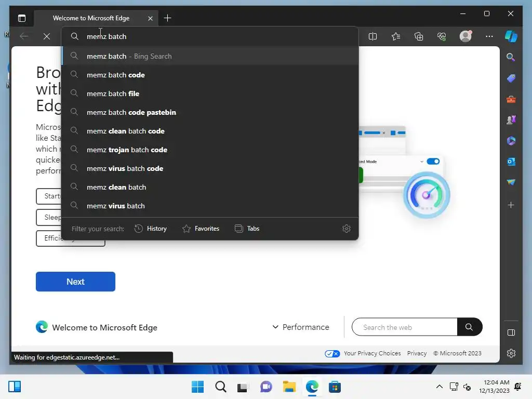The height and width of the screenshot is (399, 532).
Task: Filter search by Favorites
Action: [201, 229]
